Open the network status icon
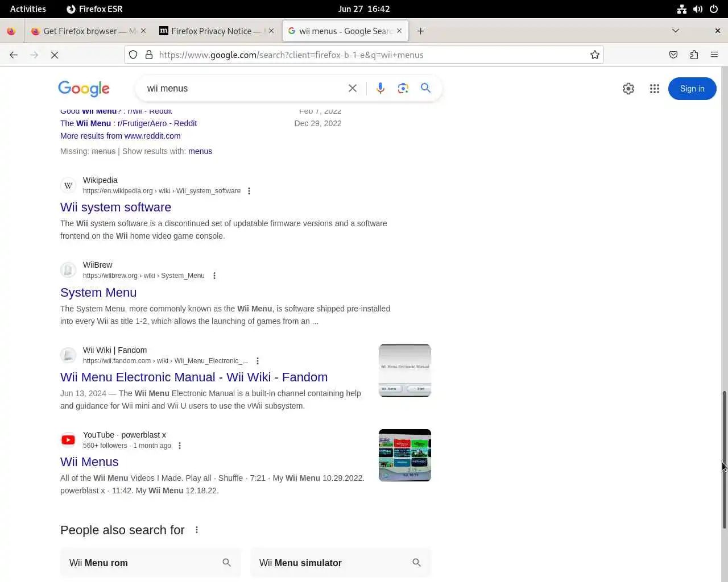The width and height of the screenshot is (728, 582). point(682,9)
